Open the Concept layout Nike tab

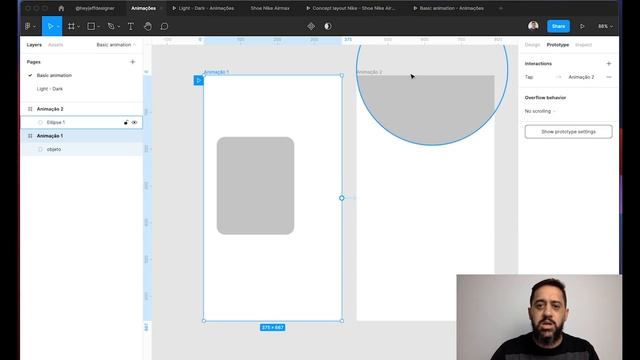(351, 8)
